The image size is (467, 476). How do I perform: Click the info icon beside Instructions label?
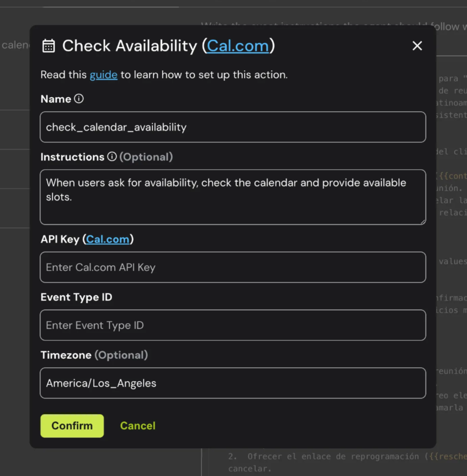(x=112, y=157)
